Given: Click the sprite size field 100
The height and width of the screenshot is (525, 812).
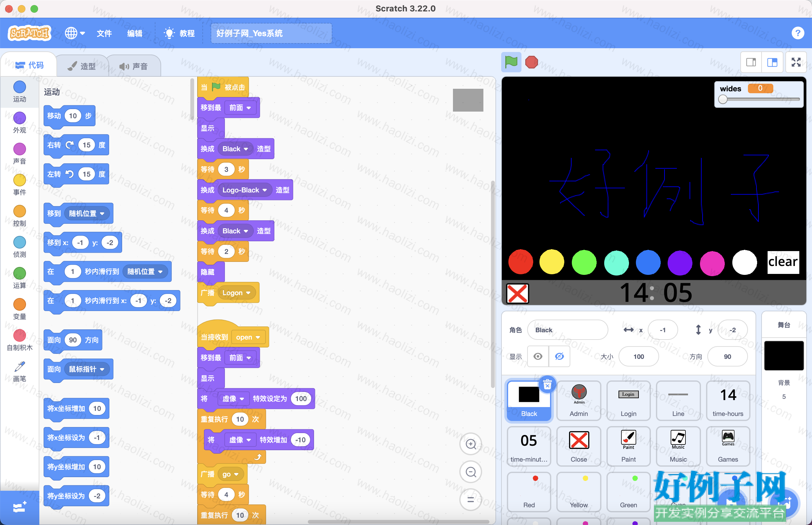Looking at the screenshot, I should coord(638,356).
